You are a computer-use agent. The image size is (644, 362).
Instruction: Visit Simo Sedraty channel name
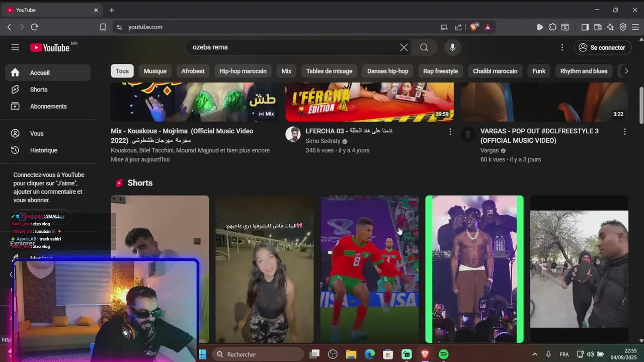tap(323, 141)
